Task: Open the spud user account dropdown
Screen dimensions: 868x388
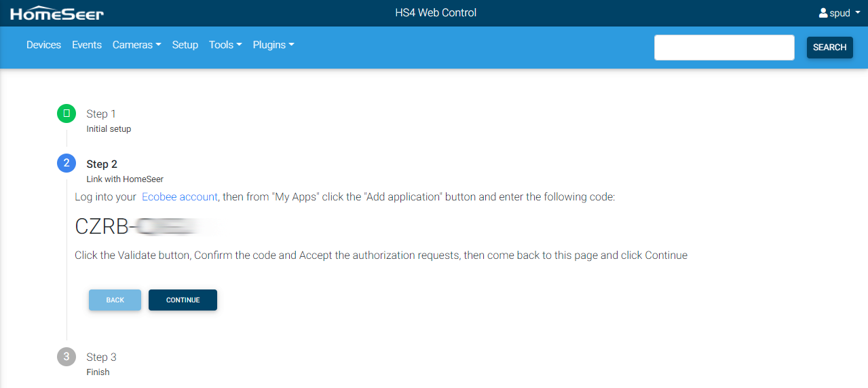Action: click(839, 13)
